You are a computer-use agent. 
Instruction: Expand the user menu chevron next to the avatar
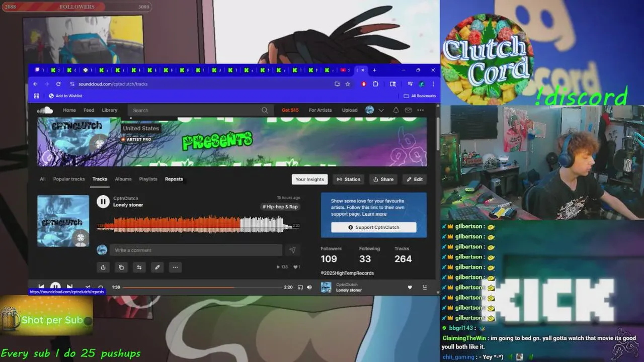point(381,110)
